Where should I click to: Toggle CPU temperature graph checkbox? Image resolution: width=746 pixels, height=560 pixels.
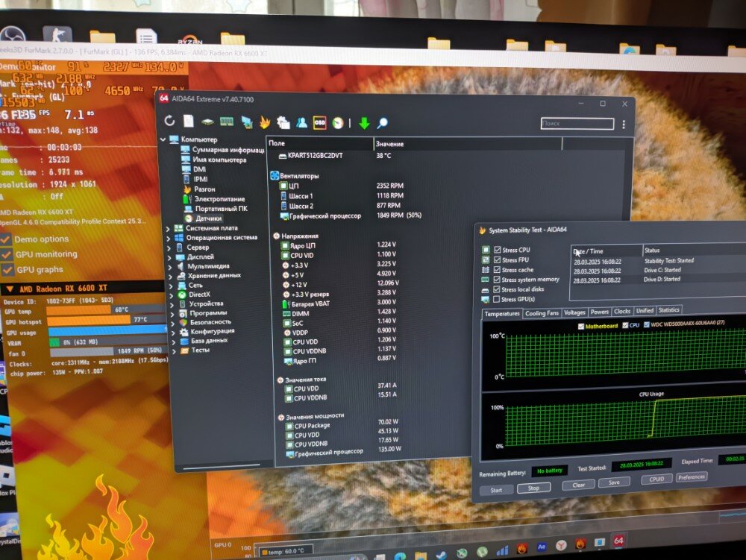[x=625, y=325]
